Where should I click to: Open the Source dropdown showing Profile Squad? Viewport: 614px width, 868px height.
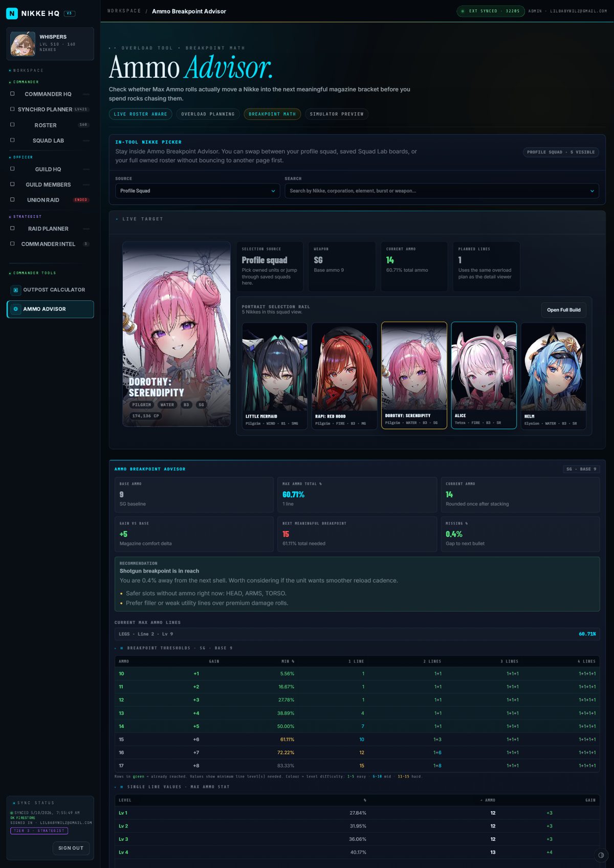[x=198, y=191]
